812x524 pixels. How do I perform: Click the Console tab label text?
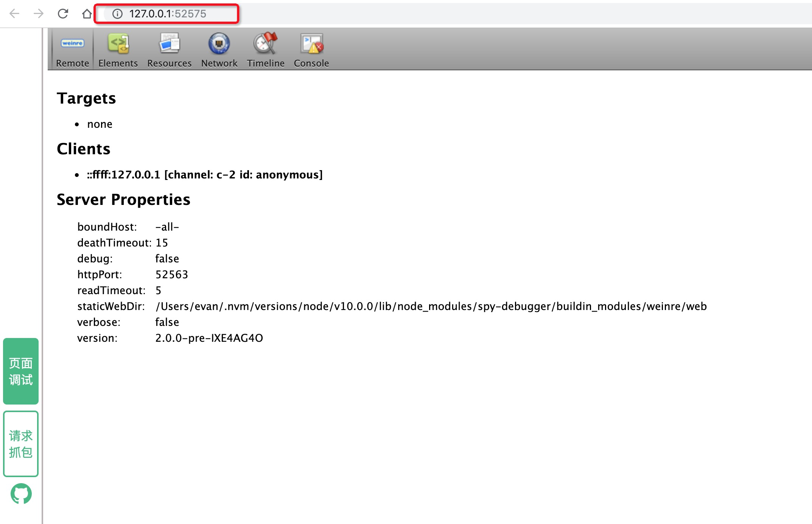(311, 64)
